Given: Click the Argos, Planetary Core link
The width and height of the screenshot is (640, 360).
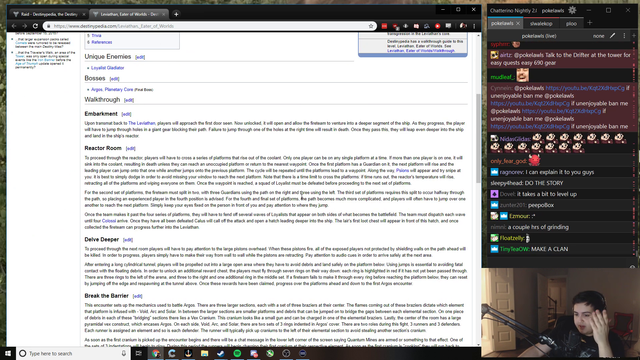Looking at the screenshot, I should pos(112,89).
